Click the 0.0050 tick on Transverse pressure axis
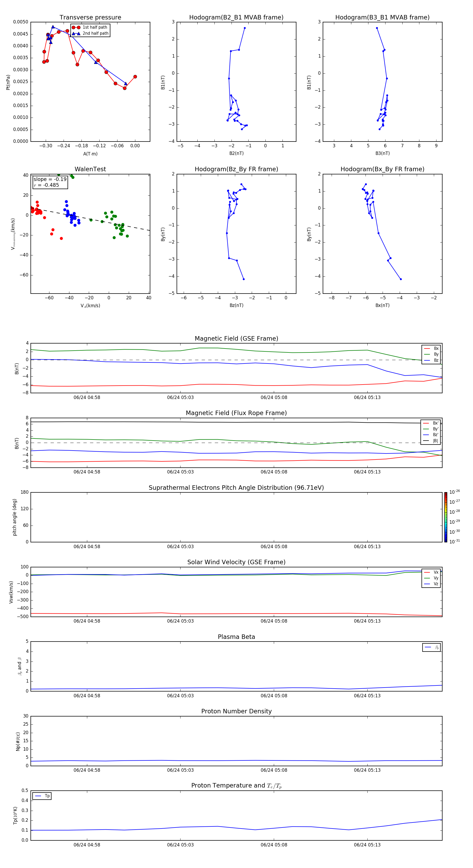Viewport: 473px width, 868px height. (20, 22)
